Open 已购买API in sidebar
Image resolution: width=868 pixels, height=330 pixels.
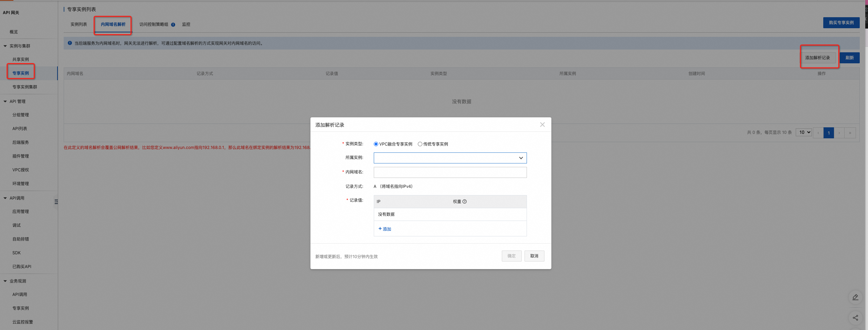click(22, 267)
